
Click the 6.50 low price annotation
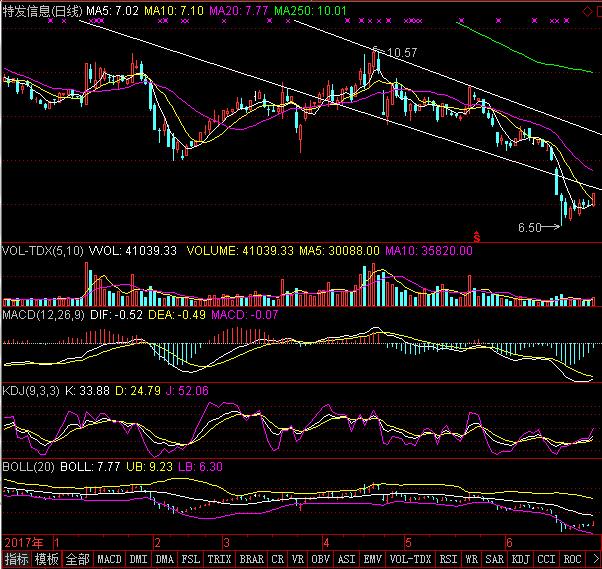pyautogui.click(x=529, y=227)
